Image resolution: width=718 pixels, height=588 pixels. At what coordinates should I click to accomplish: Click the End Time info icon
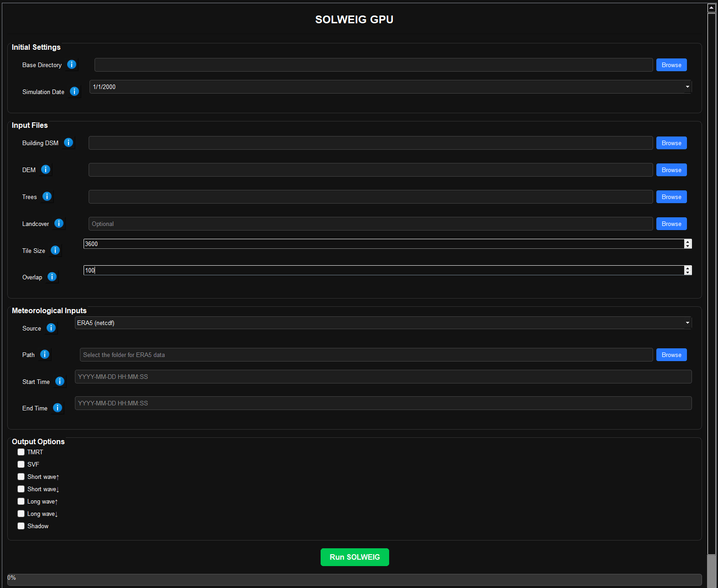(58, 408)
